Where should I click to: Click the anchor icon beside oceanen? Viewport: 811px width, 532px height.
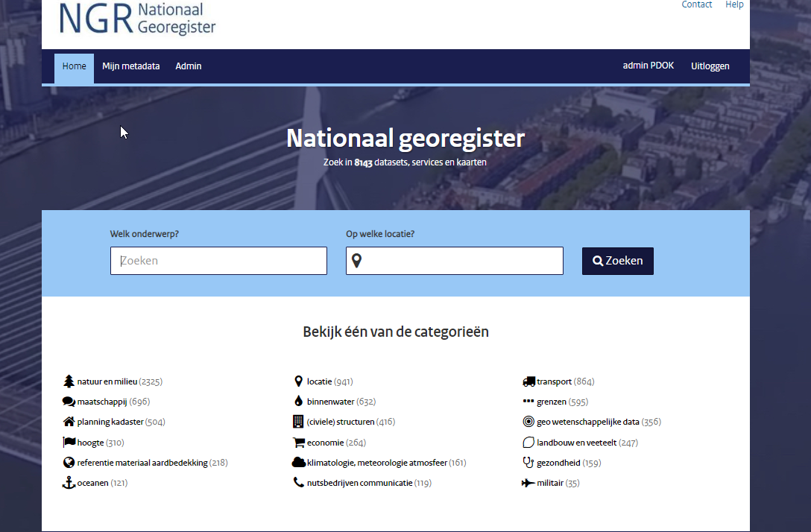click(69, 483)
